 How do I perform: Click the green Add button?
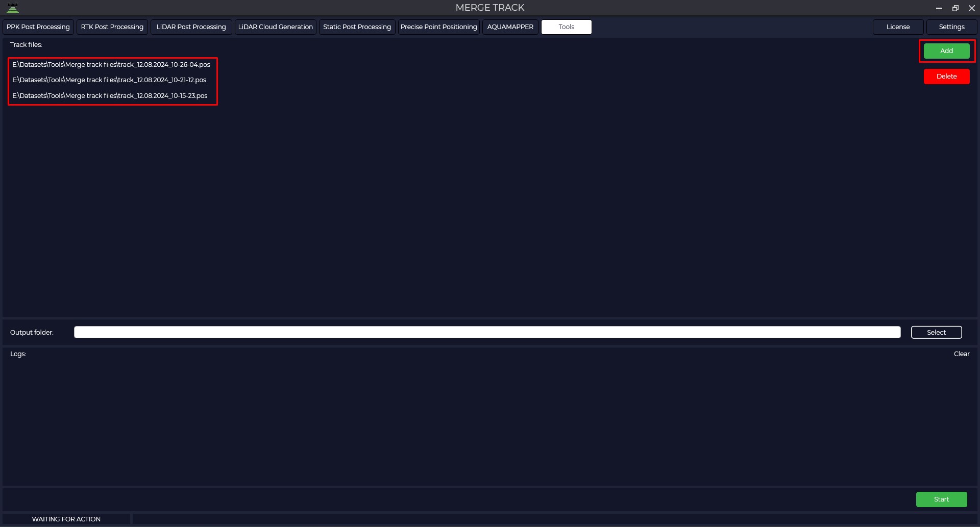click(x=947, y=51)
